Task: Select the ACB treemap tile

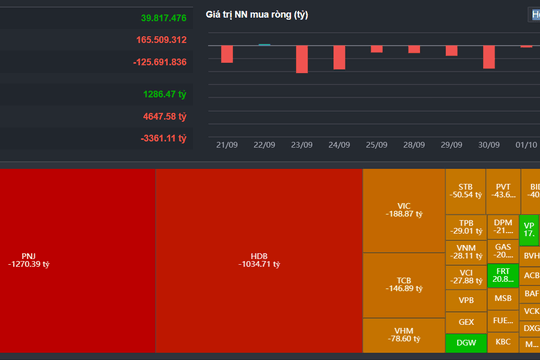Action: [530, 276]
